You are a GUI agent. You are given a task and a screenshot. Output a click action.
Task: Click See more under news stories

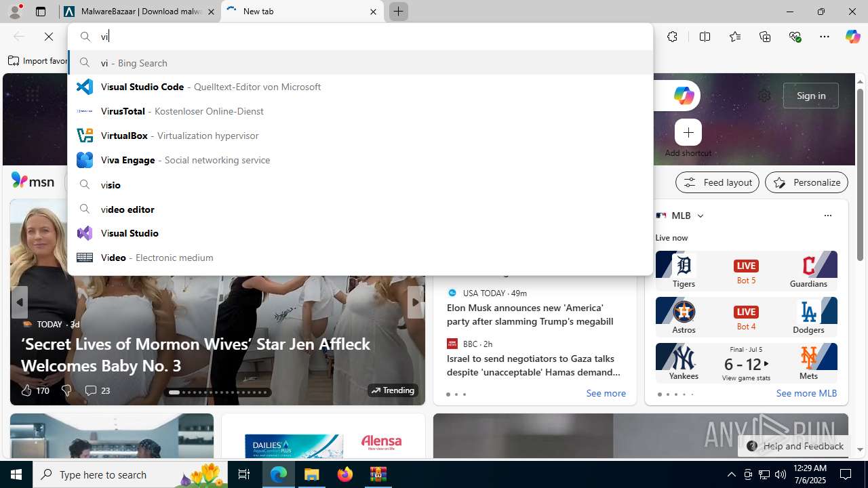pyautogui.click(x=606, y=393)
